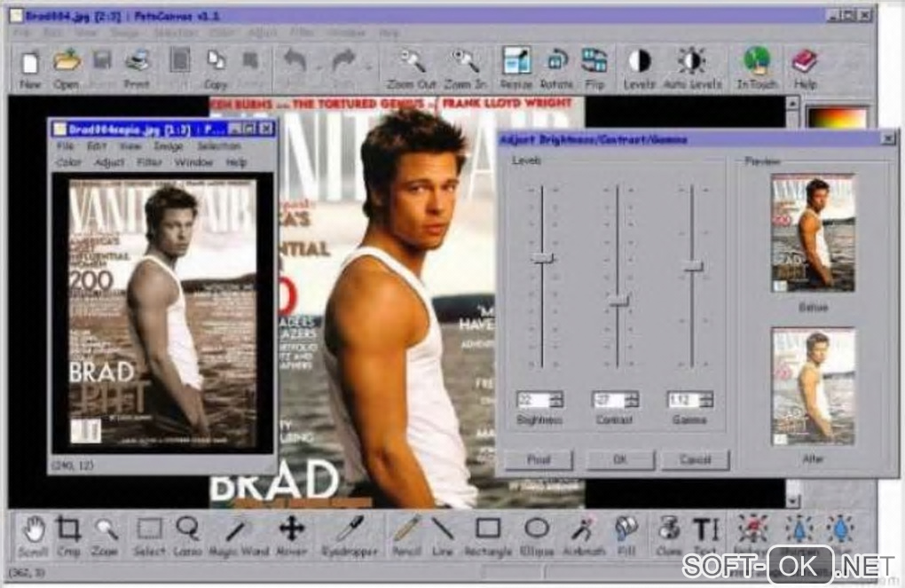Click the Gamma value field
Viewport: 905px width, 588px height.
click(683, 400)
